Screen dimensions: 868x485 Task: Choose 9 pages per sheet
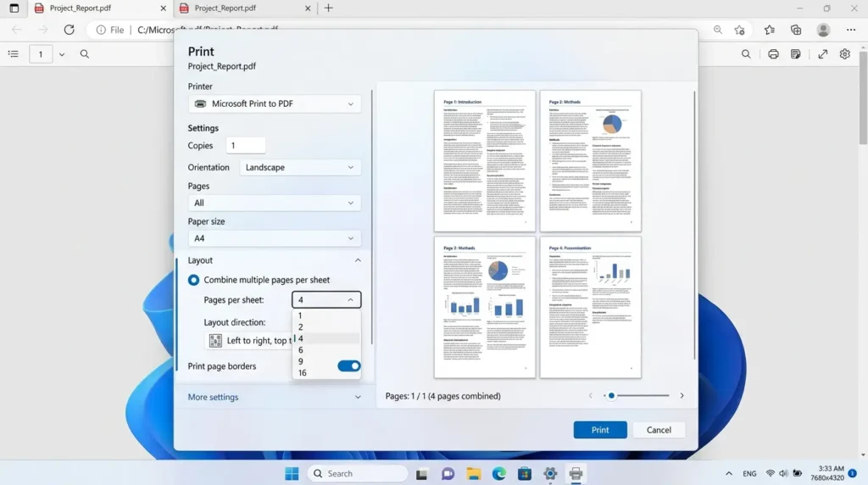pos(326,361)
